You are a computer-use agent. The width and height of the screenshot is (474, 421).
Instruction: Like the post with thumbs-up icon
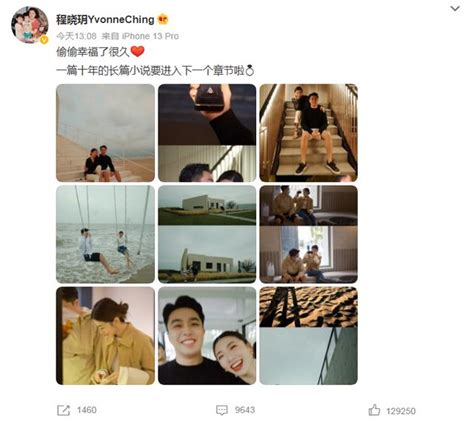click(x=374, y=410)
